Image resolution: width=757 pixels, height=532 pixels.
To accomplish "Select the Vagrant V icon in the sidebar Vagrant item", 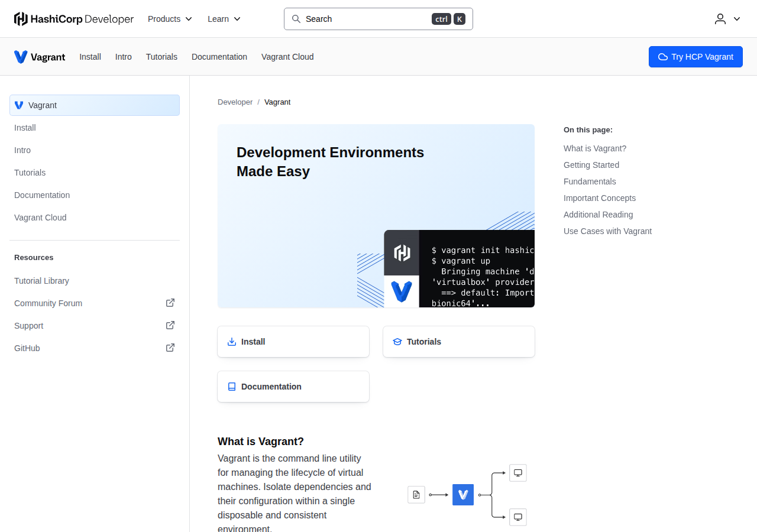I will tap(19, 105).
